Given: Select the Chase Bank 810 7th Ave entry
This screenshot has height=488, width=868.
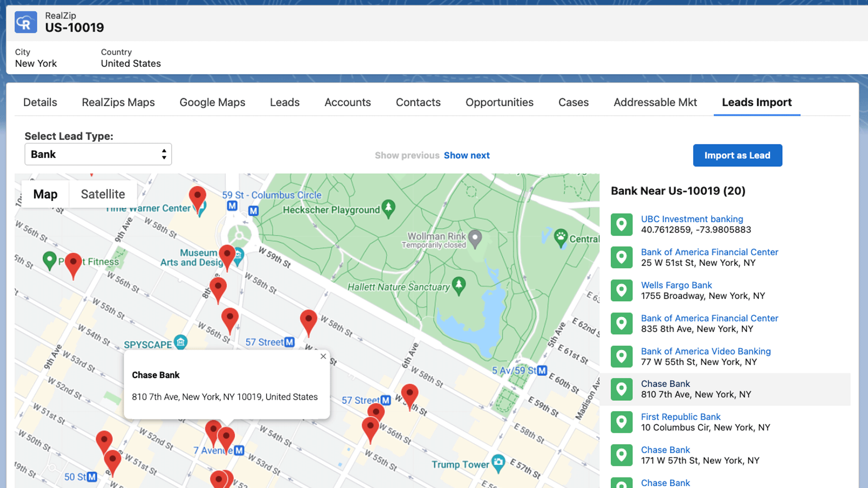Looking at the screenshot, I should point(696,389).
